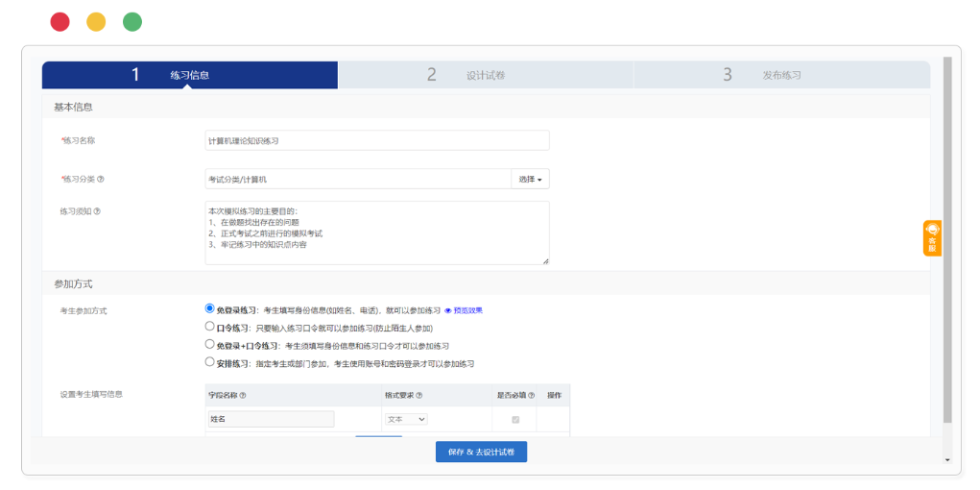This screenshot has width=980, height=490.
Task: Click help icon beside 是否必填 header
Action: tap(532, 395)
